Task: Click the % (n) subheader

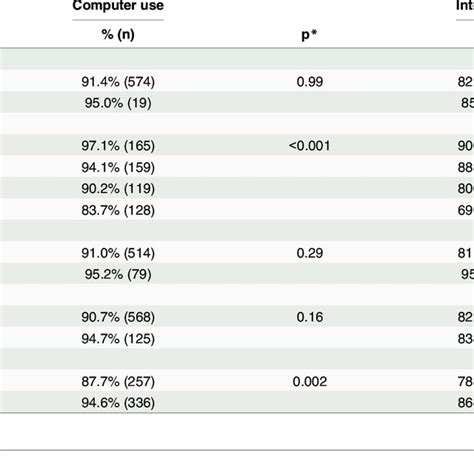Action: click(x=118, y=34)
